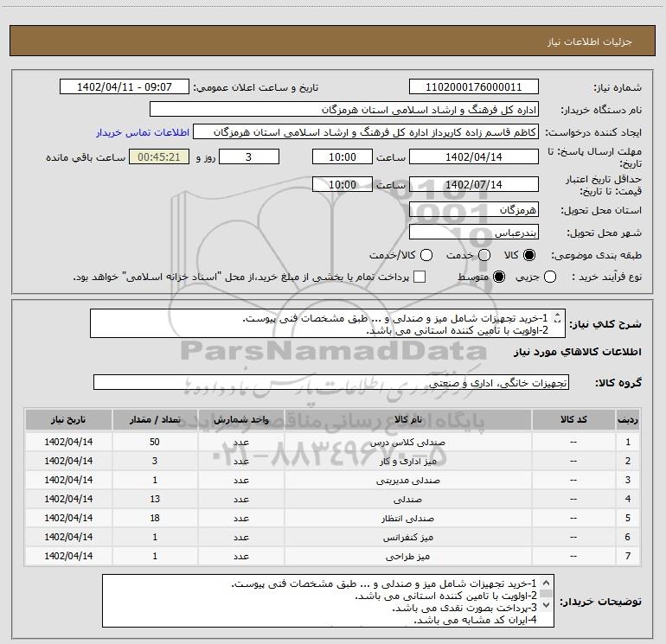Select the کالا radio button
The image size is (666, 644).
[529, 255]
